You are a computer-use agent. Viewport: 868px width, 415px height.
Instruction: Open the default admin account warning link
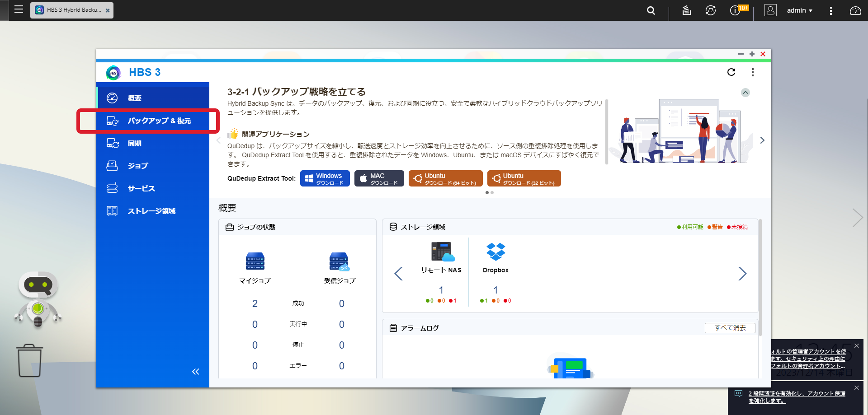coord(808,359)
